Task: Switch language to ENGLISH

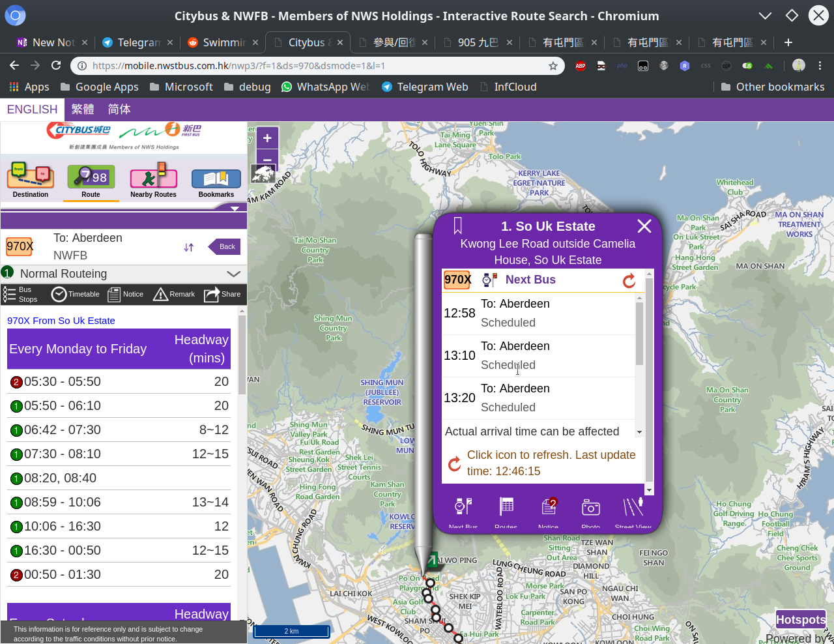Action: point(33,110)
